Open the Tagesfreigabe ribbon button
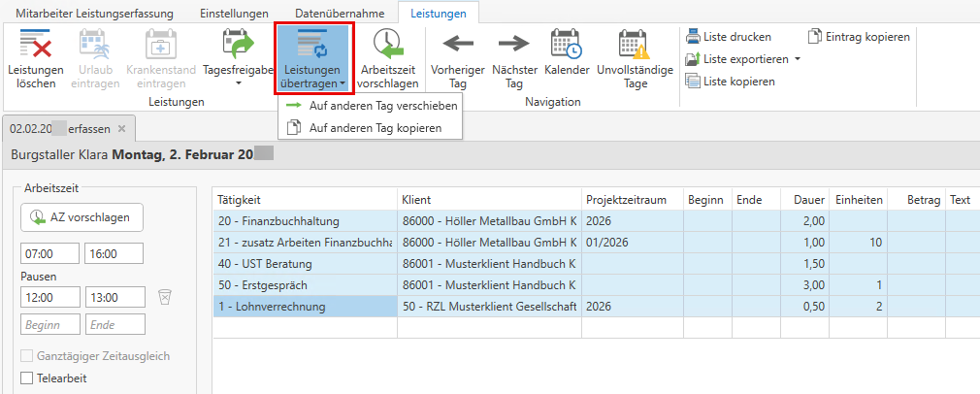 (x=237, y=58)
